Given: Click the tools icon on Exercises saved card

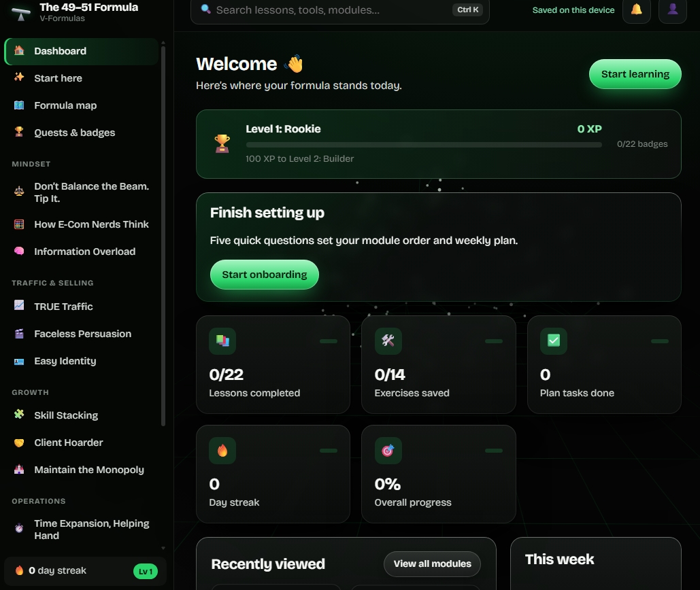Looking at the screenshot, I should (x=388, y=341).
